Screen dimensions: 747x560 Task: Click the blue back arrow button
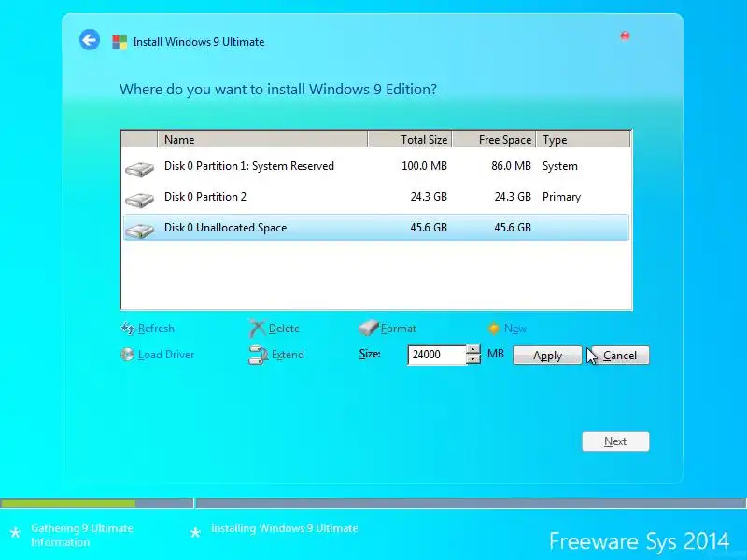[90, 40]
